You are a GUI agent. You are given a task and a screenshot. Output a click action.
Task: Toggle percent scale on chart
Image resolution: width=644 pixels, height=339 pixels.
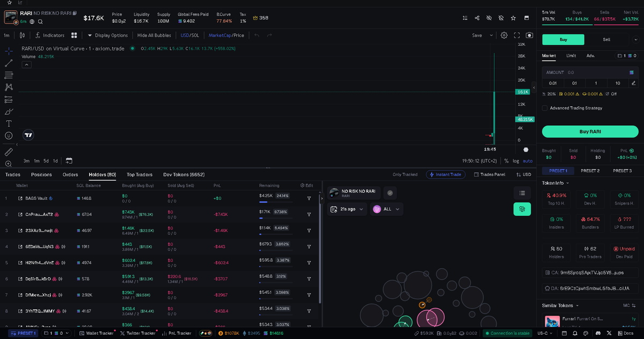tap(506, 161)
